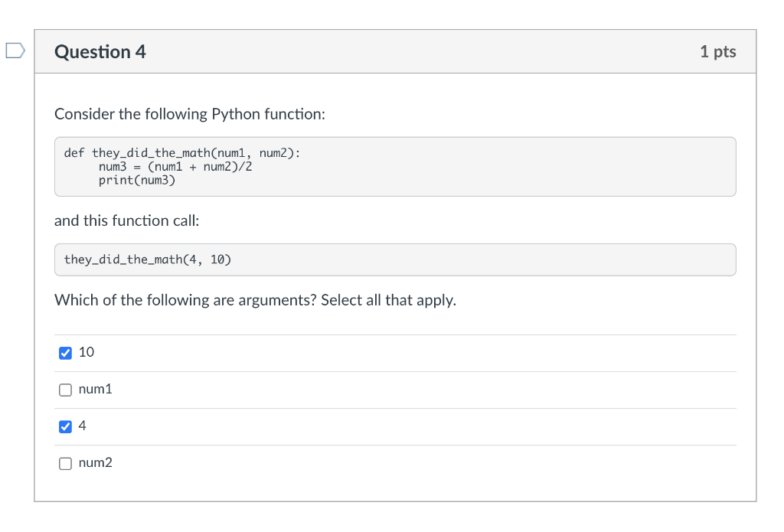Click the "Consider the following Python function:" text
Viewport: 784px width, 532px height.
190,114
